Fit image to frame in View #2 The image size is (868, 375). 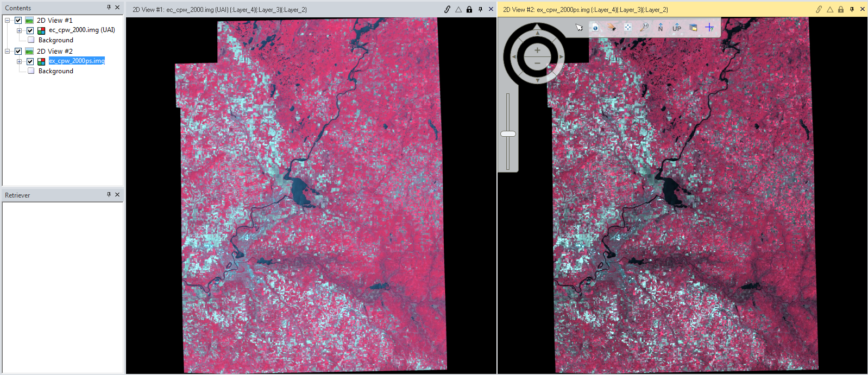coord(628,27)
